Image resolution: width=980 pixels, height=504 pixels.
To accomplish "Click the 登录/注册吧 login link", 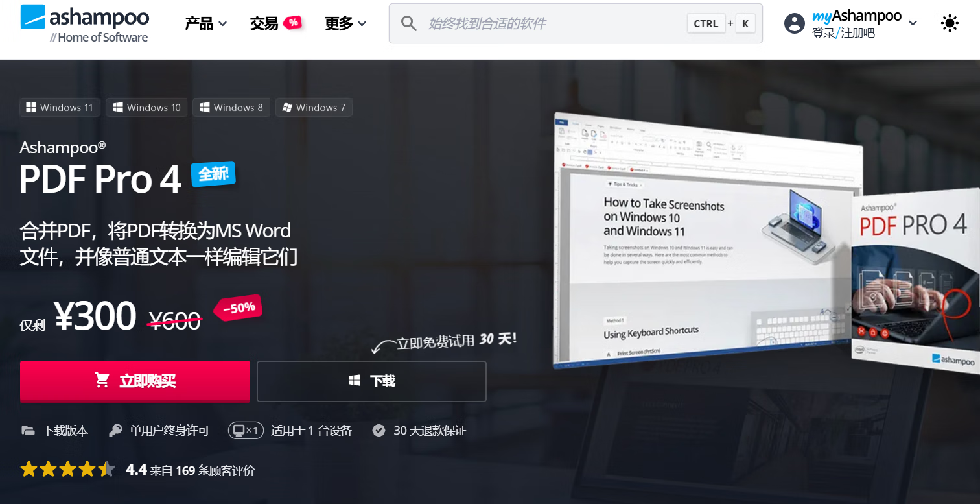I will [x=843, y=33].
